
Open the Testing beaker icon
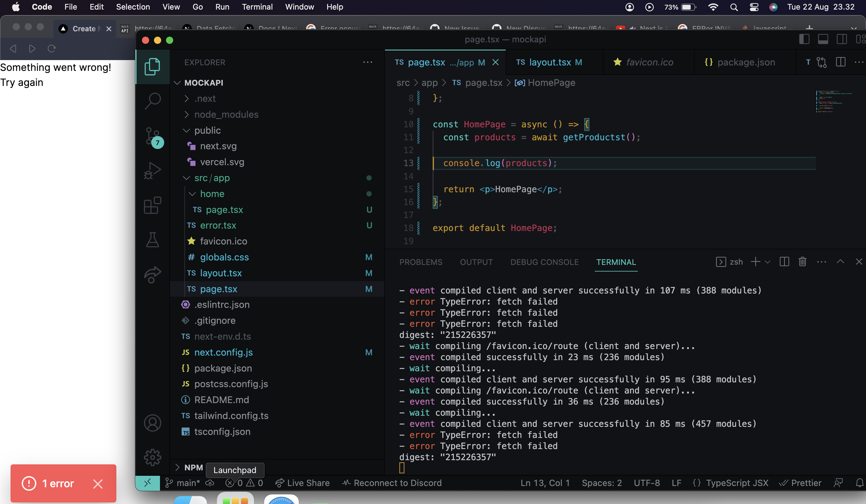click(152, 240)
